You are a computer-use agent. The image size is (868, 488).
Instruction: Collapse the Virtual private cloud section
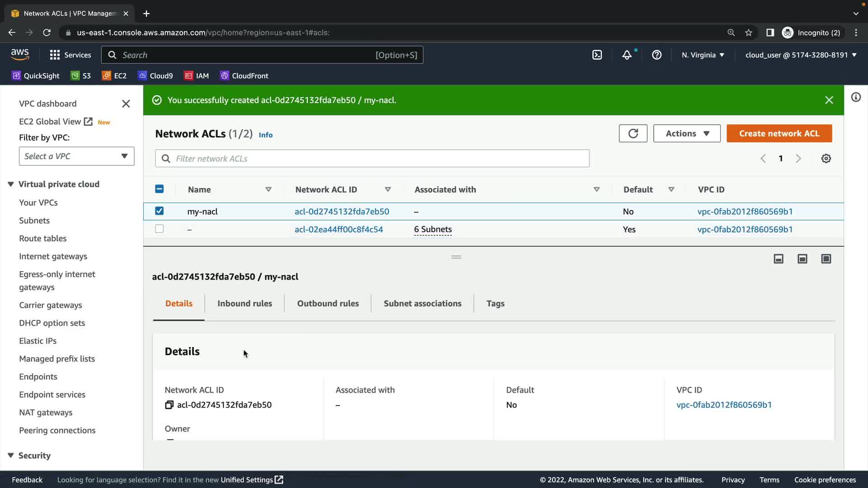11,184
